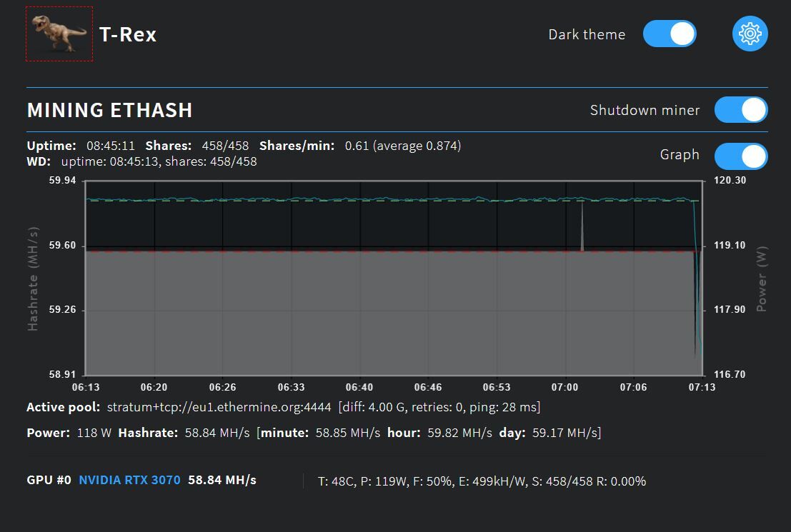
Task: Click the MINING ETHASH heading
Action: (109, 110)
